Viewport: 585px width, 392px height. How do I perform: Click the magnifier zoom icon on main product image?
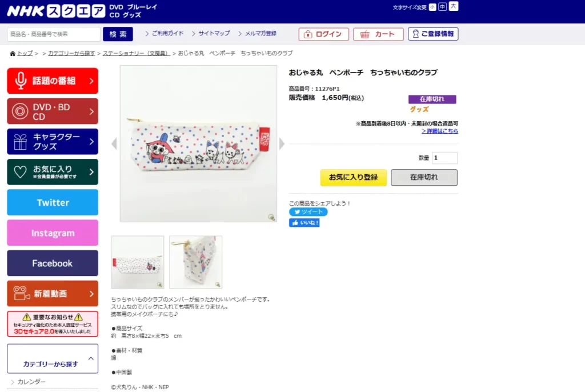(271, 217)
